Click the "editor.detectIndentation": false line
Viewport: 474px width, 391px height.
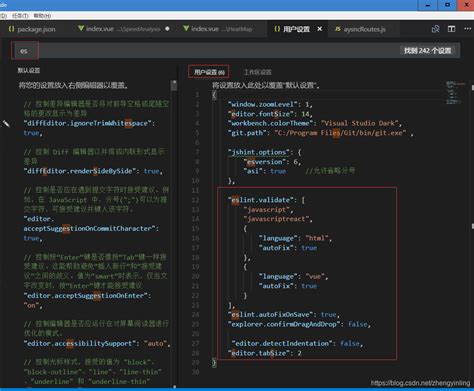(297, 343)
